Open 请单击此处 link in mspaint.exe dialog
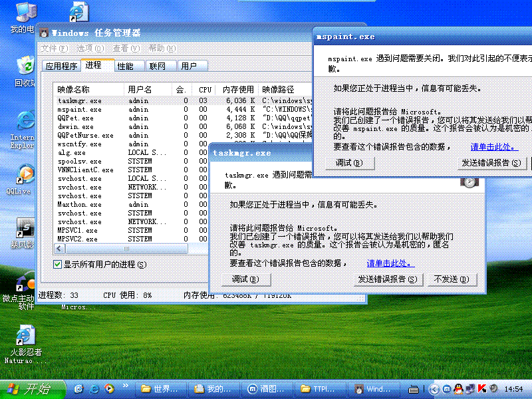The image size is (532, 399). coord(493,147)
